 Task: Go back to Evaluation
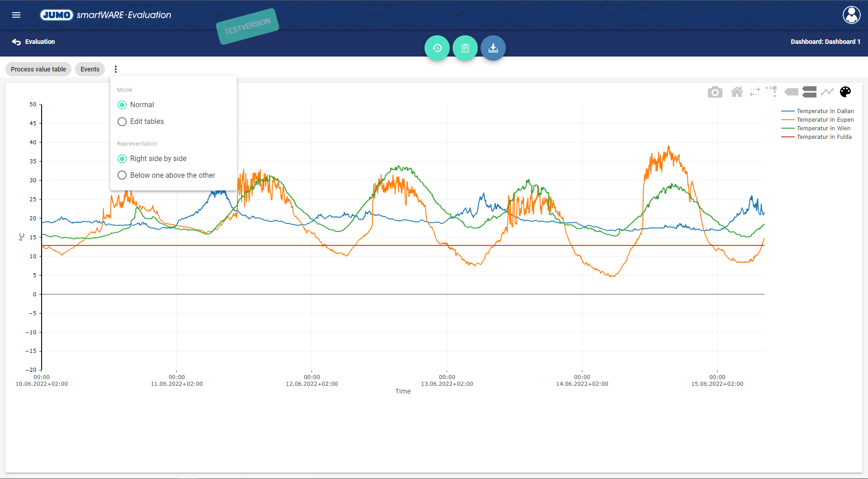pos(33,42)
